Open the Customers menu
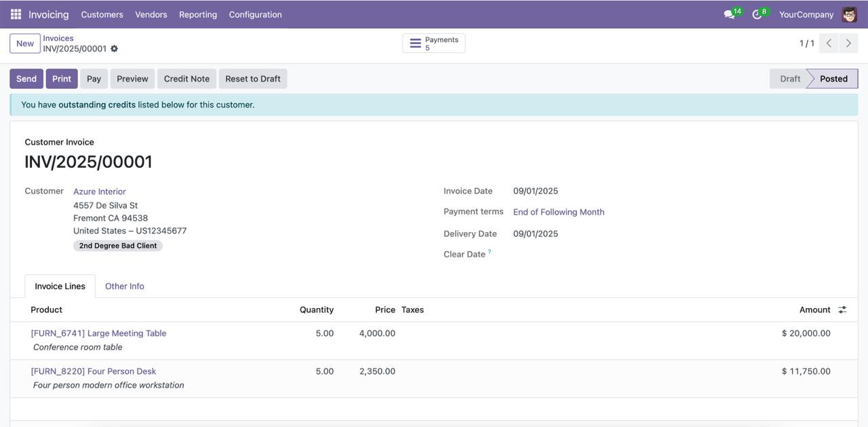This screenshot has height=427, width=868. point(102,14)
